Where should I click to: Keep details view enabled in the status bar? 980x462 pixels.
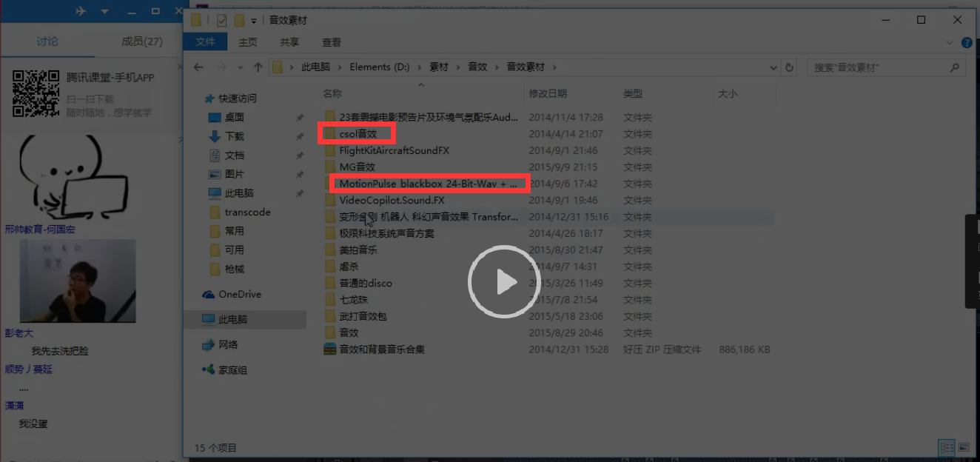[x=946, y=448]
